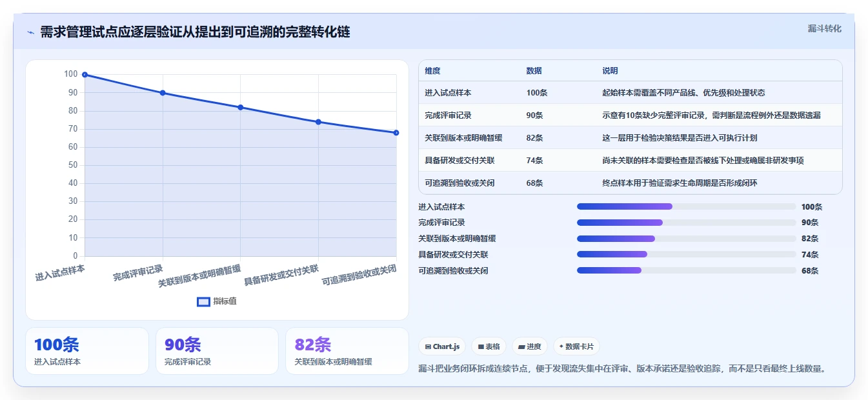Click the progress bar for 关联到版本或明确暂缓

pyautogui.click(x=686, y=239)
